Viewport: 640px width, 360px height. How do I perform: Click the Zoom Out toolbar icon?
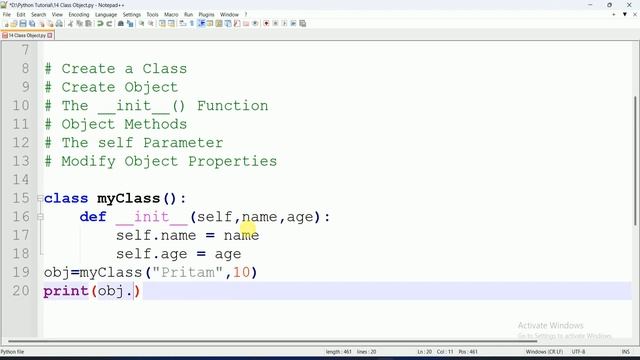click(x=151, y=24)
